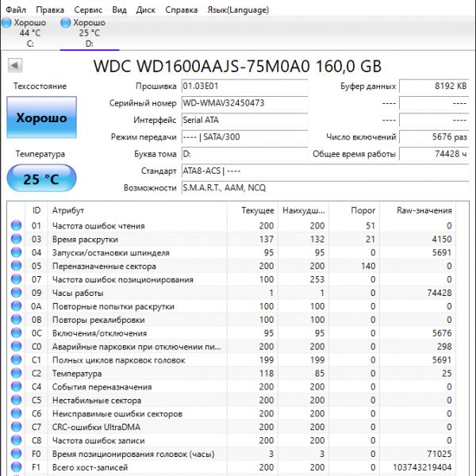The width and height of the screenshot is (476, 476).
Task: Click status icon for Переназначенные сектора row
Action: click(17, 266)
